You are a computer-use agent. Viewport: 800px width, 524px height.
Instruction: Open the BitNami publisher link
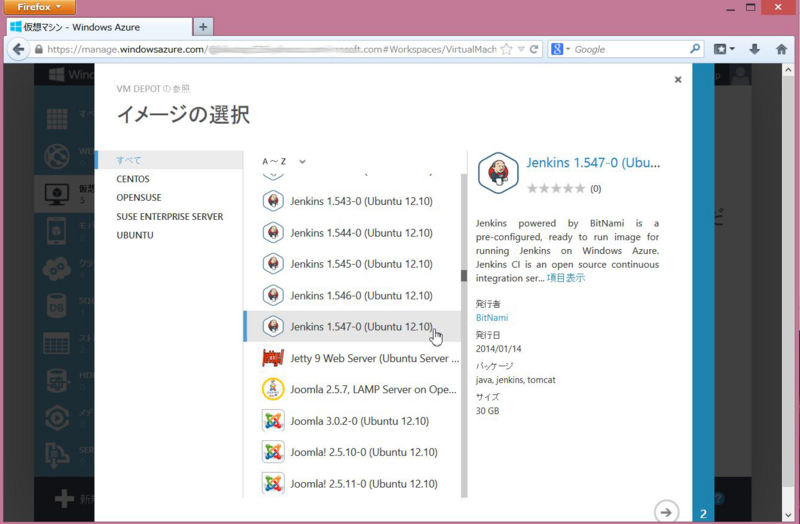pyautogui.click(x=492, y=317)
